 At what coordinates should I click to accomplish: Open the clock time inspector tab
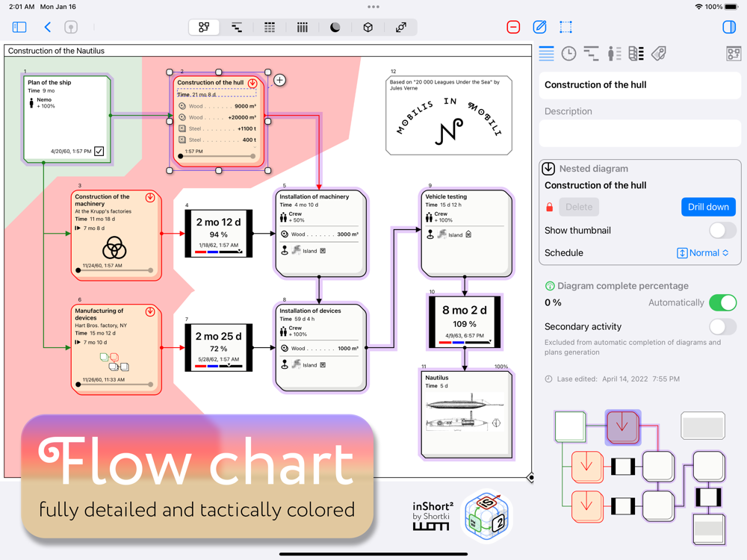[568, 53]
